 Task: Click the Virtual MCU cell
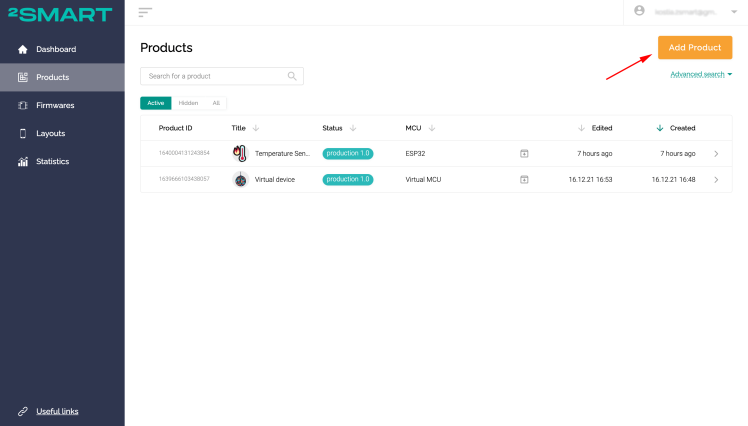[x=423, y=180]
